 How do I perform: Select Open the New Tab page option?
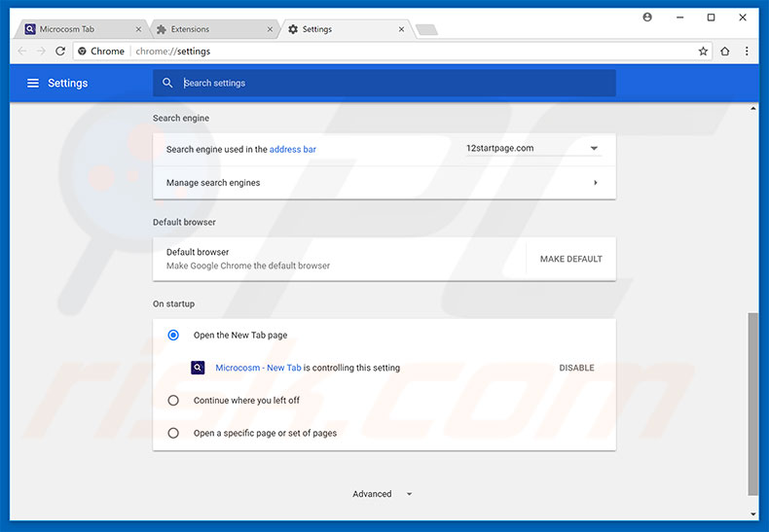click(173, 336)
